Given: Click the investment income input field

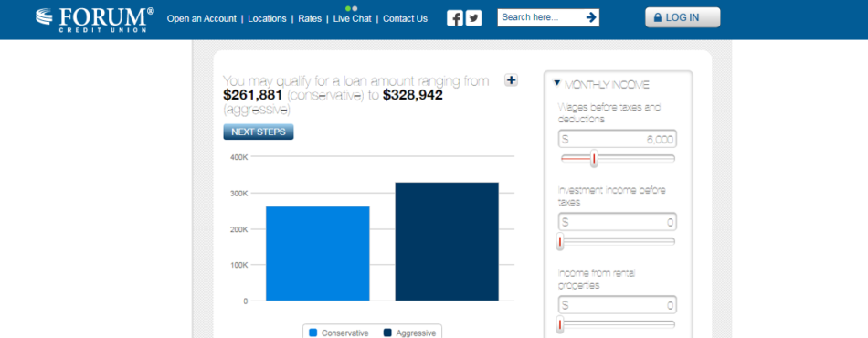Looking at the screenshot, I should 618,222.
